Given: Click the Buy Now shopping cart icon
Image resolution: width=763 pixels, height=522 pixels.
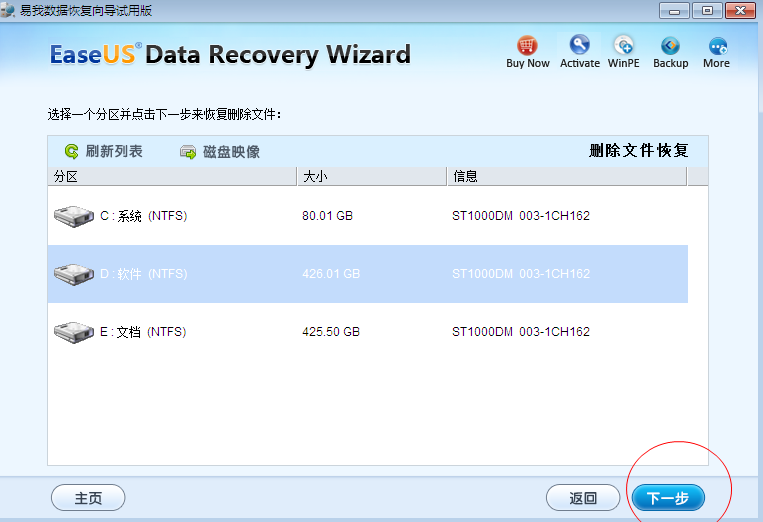Looking at the screenshot, I should click(x=527, y=46).
